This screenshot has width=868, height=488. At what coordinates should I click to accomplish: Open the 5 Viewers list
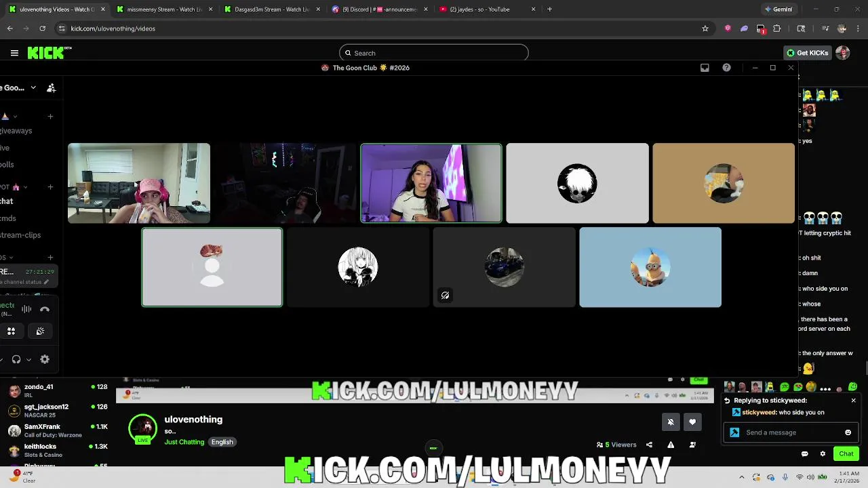tap(616, 445)
